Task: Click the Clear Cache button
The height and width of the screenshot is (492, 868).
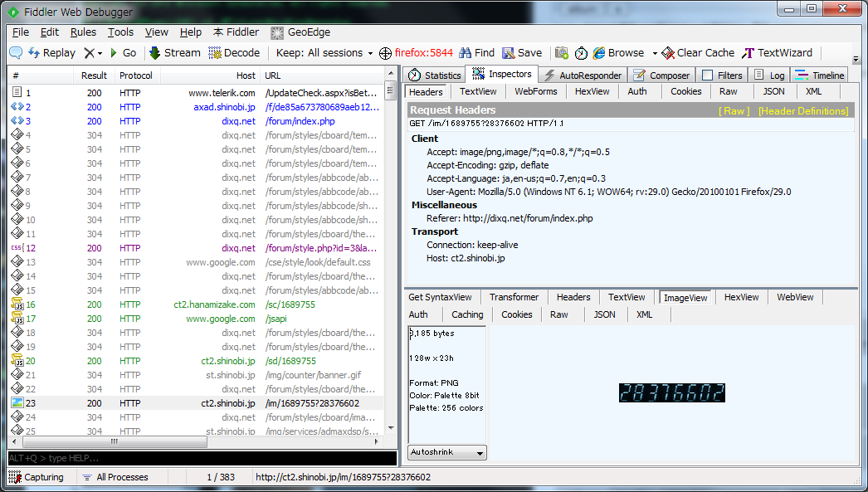Action: click(x=698, y=53)
